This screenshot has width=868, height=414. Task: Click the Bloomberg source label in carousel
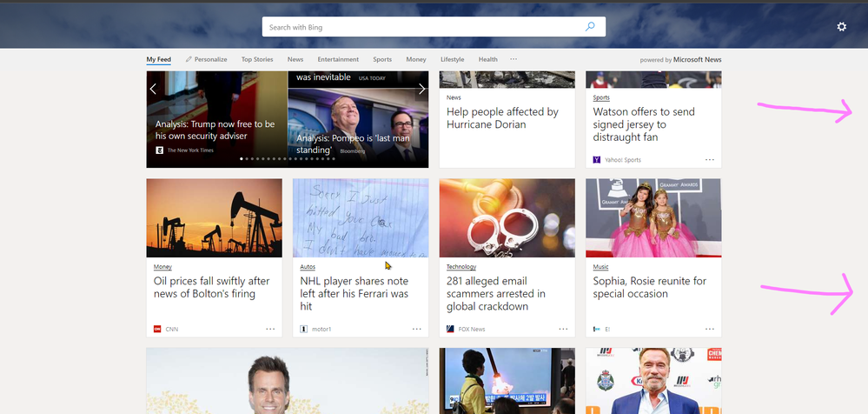(x=353, y=150)
